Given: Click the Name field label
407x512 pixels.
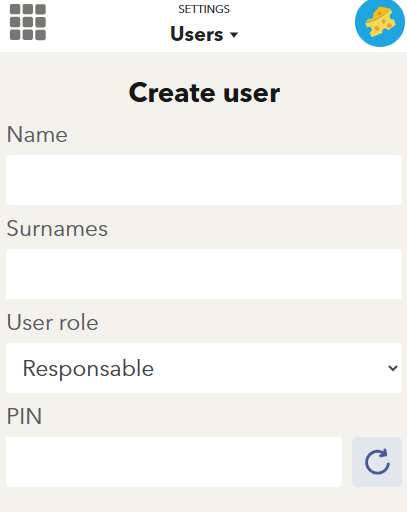Looking at the screenshot, I should click(37, 135).
